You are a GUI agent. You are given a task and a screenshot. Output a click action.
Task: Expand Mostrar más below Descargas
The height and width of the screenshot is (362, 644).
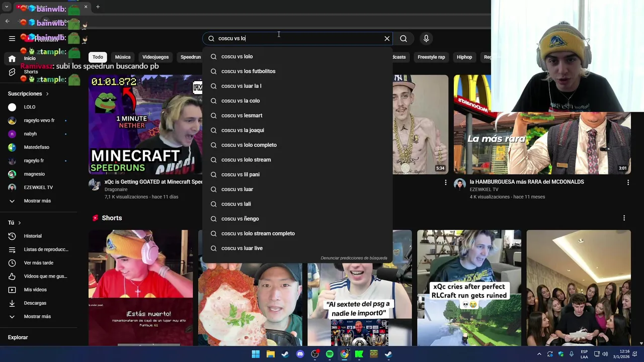tap(38, 316)
